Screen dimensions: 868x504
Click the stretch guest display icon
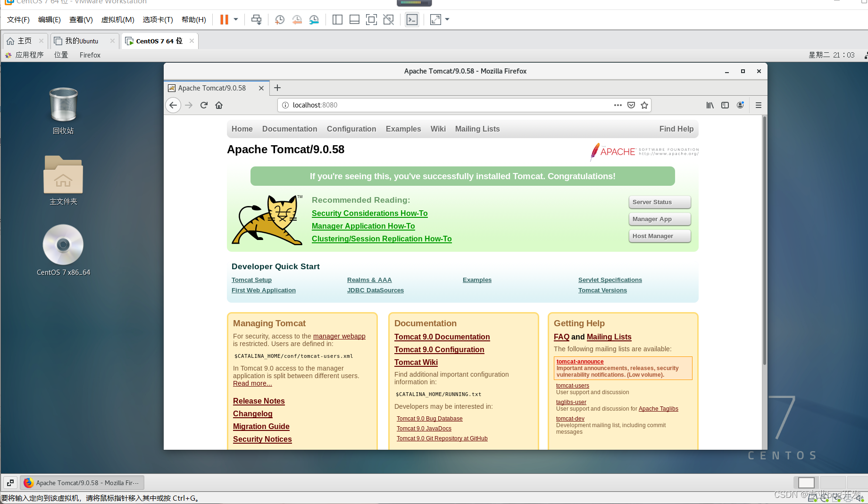pyautogui.click(x=435, y=20)
